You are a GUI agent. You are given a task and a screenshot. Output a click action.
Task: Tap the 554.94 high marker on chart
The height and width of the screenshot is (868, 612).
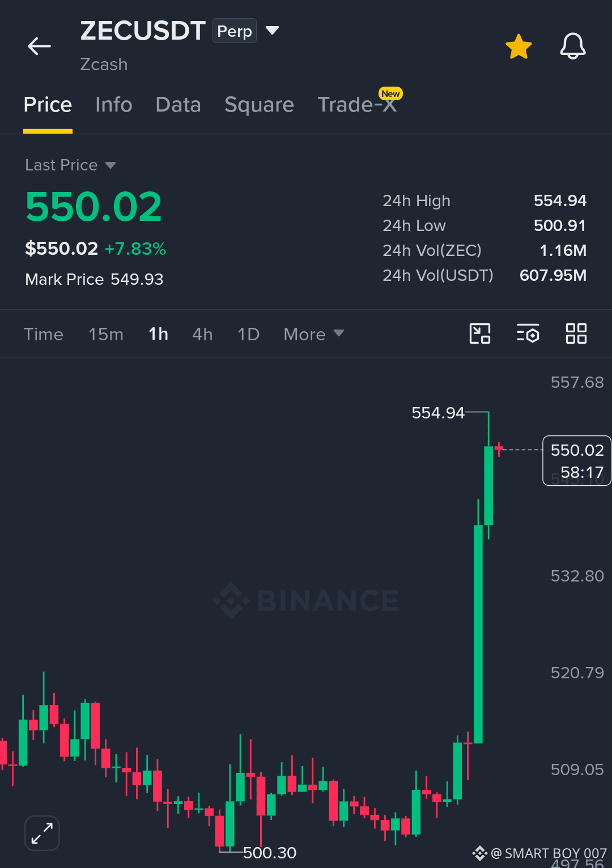pyautogui.click(x=438, y=413)
